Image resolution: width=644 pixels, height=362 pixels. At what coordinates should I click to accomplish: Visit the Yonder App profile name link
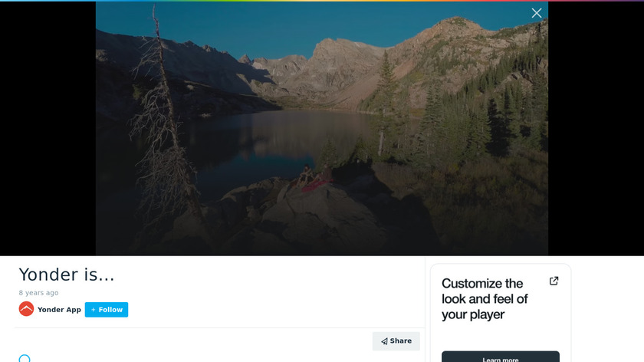59,310
